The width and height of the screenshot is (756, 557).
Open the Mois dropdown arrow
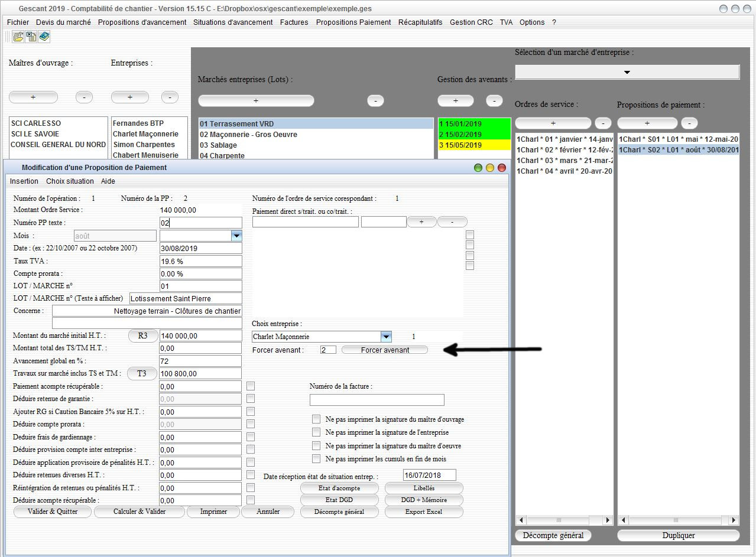236,236
